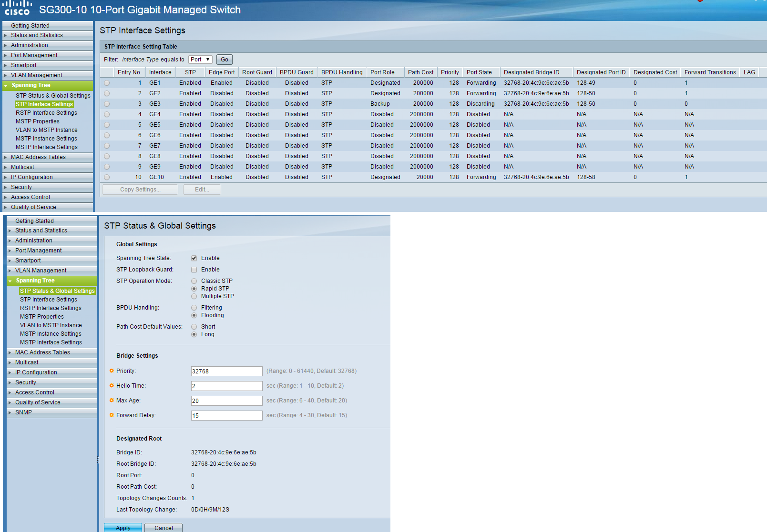Open Interface Type Port dropdown filter
Viewport: 767px width, 532px height.
(x=200, y=60)
